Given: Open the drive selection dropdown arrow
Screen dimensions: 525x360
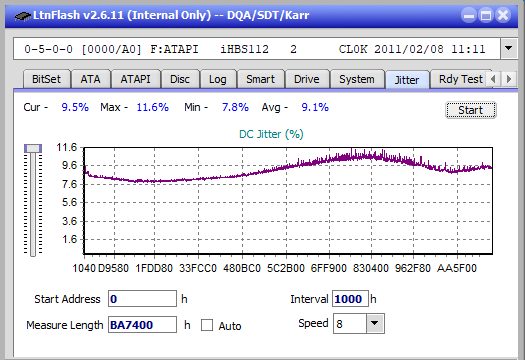Looking at the screenshot, I should [509, 49].
